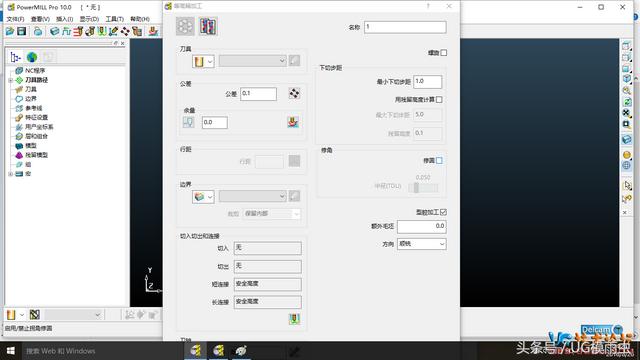
Task: Click the 切出 lead-out button field
Action: (x=268, y=267)
